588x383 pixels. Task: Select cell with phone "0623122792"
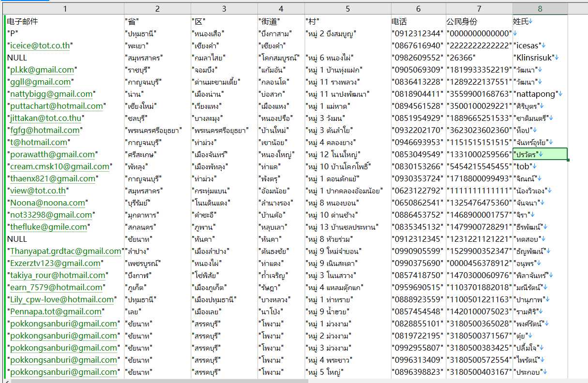point(418,191)
